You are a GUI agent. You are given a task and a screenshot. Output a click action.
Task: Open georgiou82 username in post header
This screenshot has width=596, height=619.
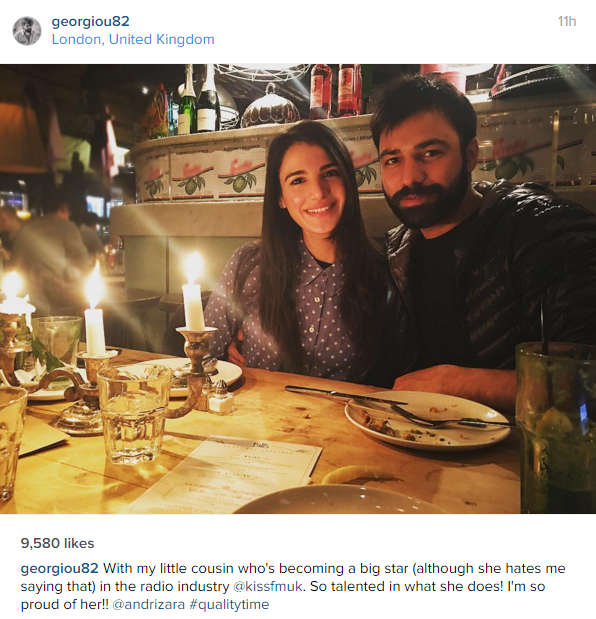90,21
